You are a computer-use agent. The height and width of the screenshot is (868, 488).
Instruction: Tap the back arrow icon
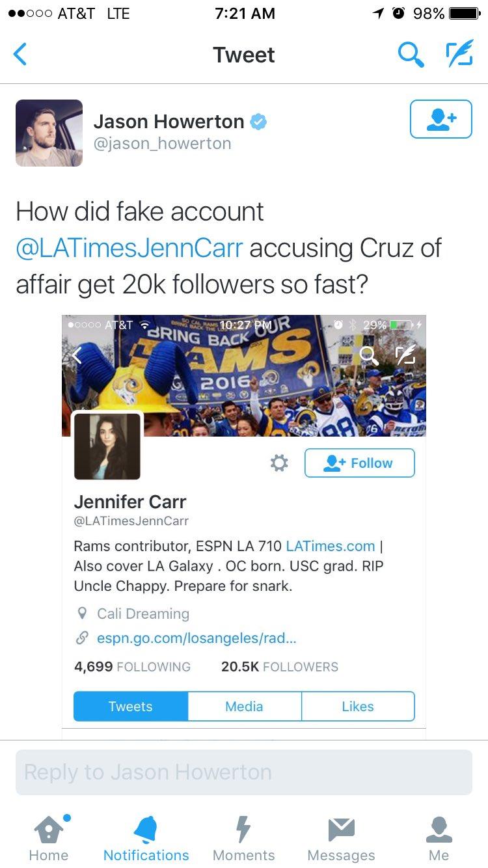(20, 55)
